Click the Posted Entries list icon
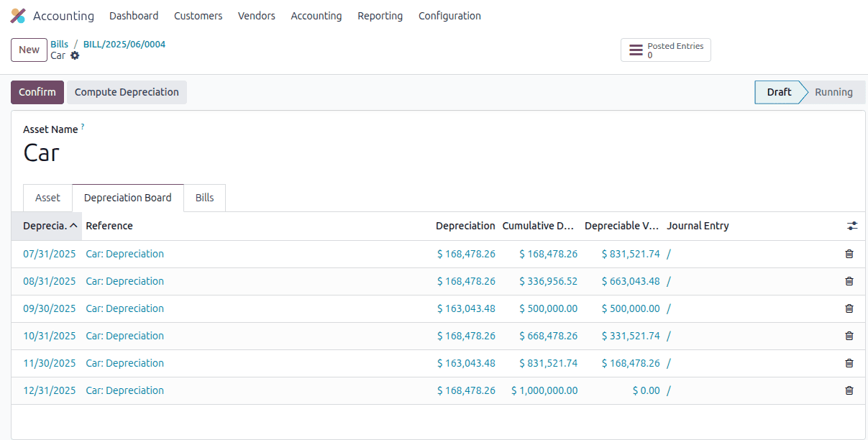868x440 pixels. [x=636, y=50]
